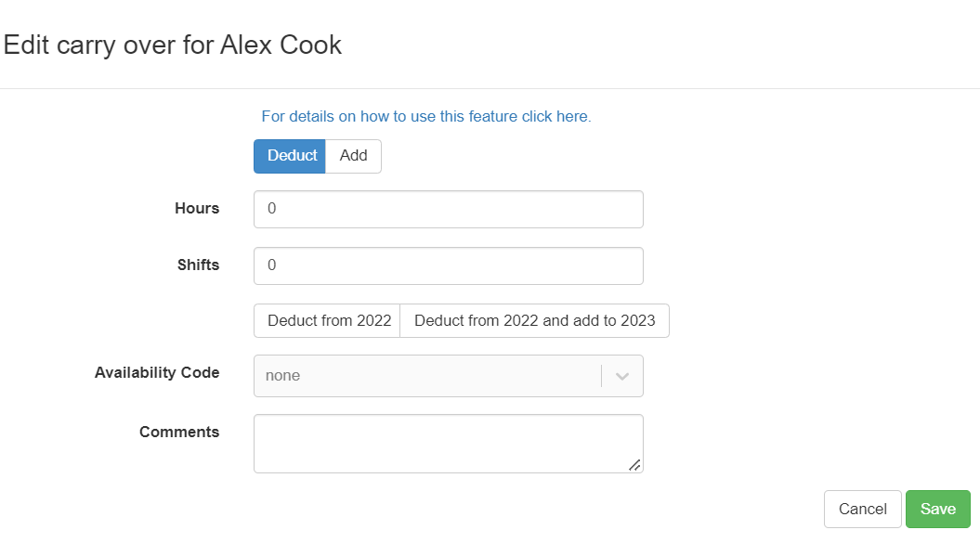The image size is (980, 543).
Task: Select the Deduct toggle button
Action: (290, 156)
